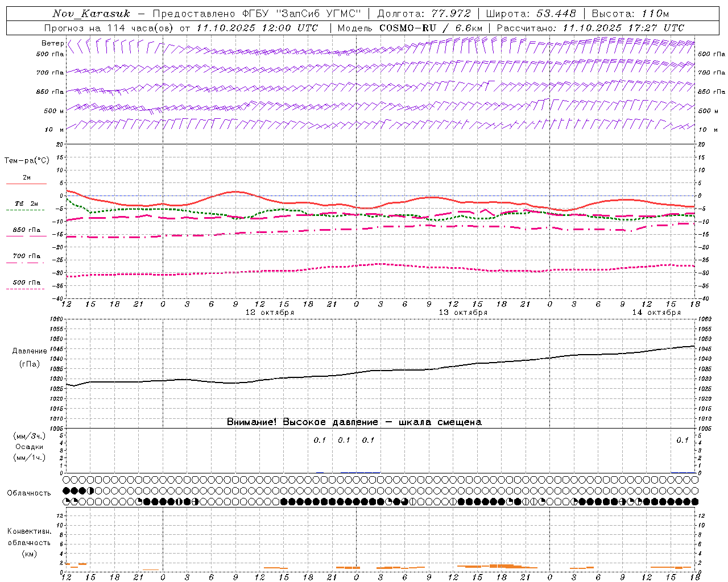Viewport: 728px width, 582px height.
Task: Select the 2м temperature legend label
Action: click(x=27, y=177)
